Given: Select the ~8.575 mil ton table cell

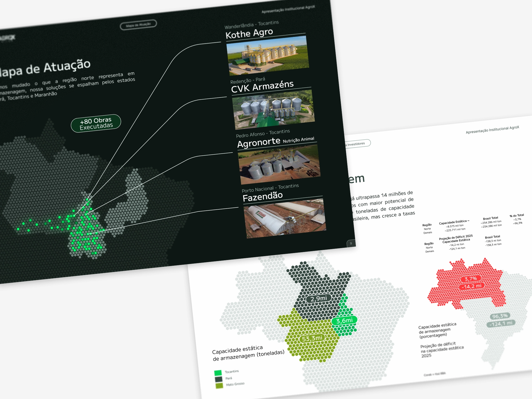Looking at the screenshot, I should pyautogui.click(x=455, y=226).
